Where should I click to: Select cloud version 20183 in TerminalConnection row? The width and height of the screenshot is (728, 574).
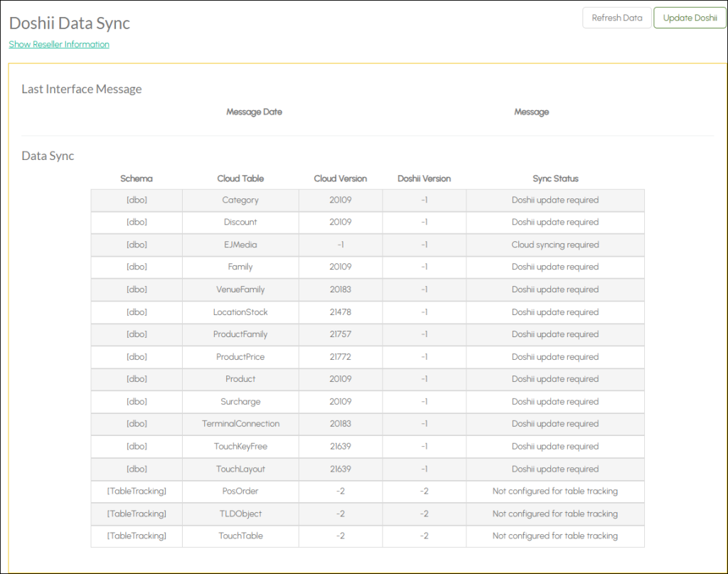(x=341, y=424)
